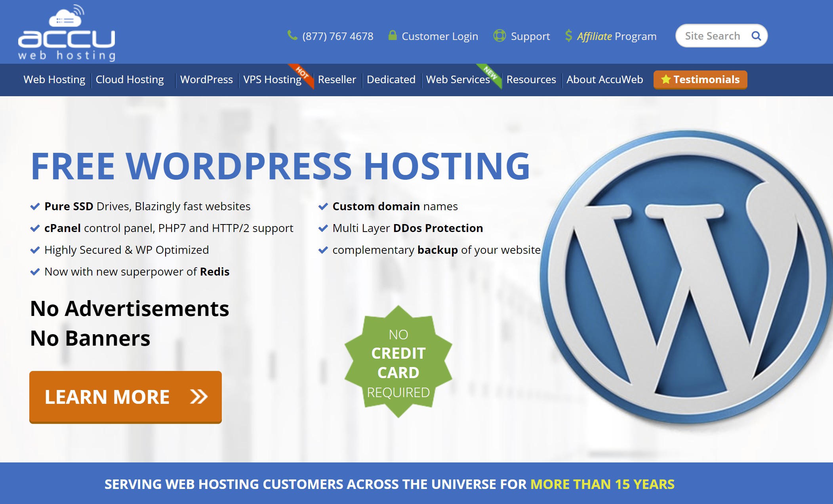Select the Dedicated menu item

(391, 79)
